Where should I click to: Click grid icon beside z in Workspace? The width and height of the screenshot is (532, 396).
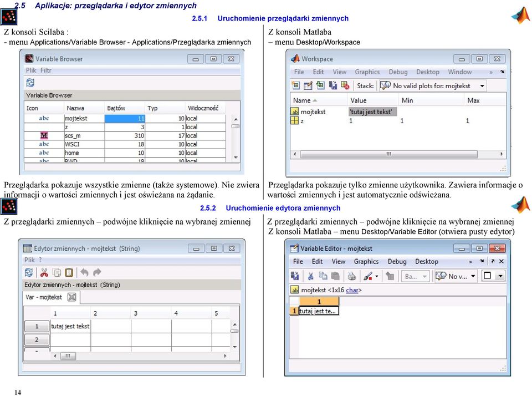pos(295,120)
